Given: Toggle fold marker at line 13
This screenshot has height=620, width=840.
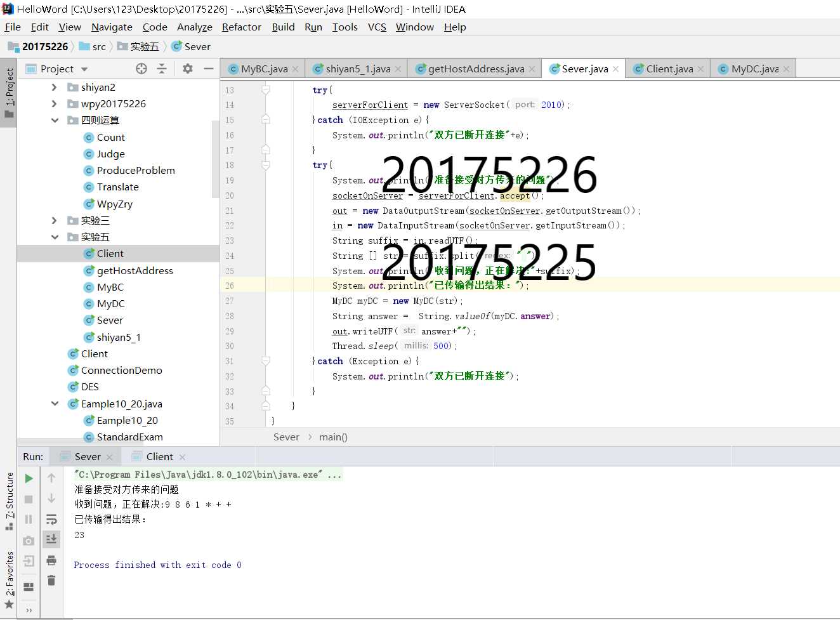Looking at the screenshot, I should (x=266, y=90).
